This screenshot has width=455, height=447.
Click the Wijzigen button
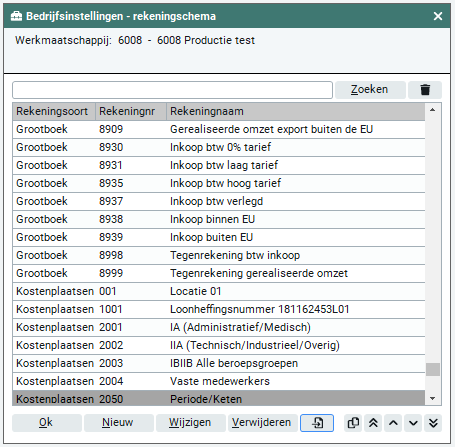coord(191,423)
